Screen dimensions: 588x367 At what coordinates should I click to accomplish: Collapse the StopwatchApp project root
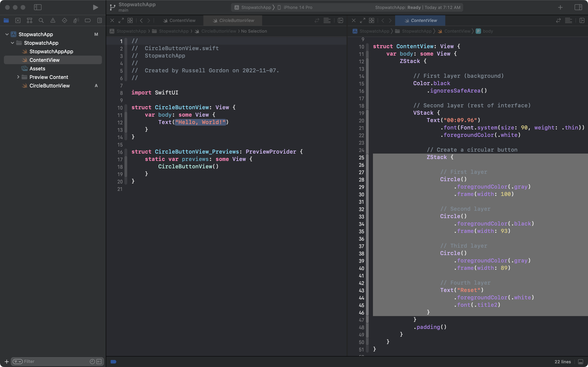pos(7,34)
